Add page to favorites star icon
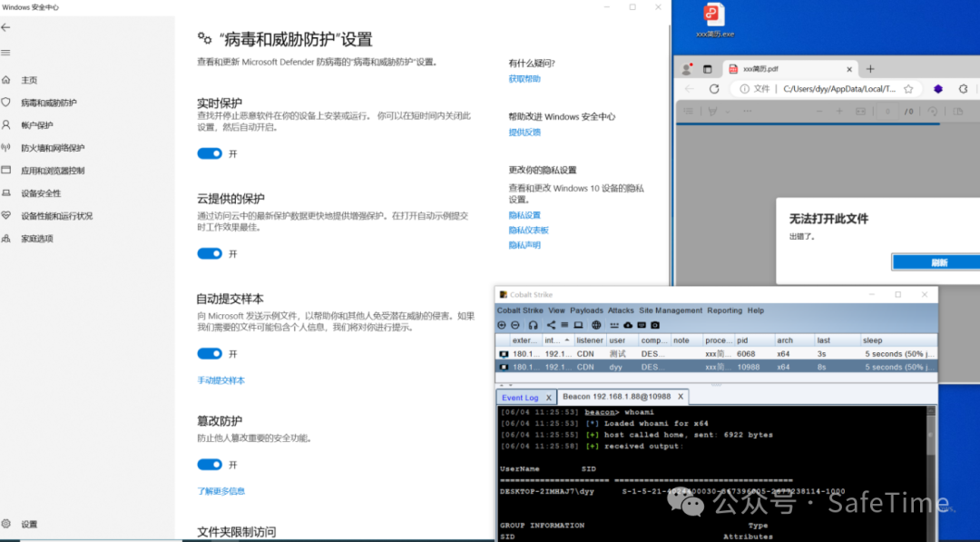Image resolution: width=980 pixels, height=542 pixels. 908,89
